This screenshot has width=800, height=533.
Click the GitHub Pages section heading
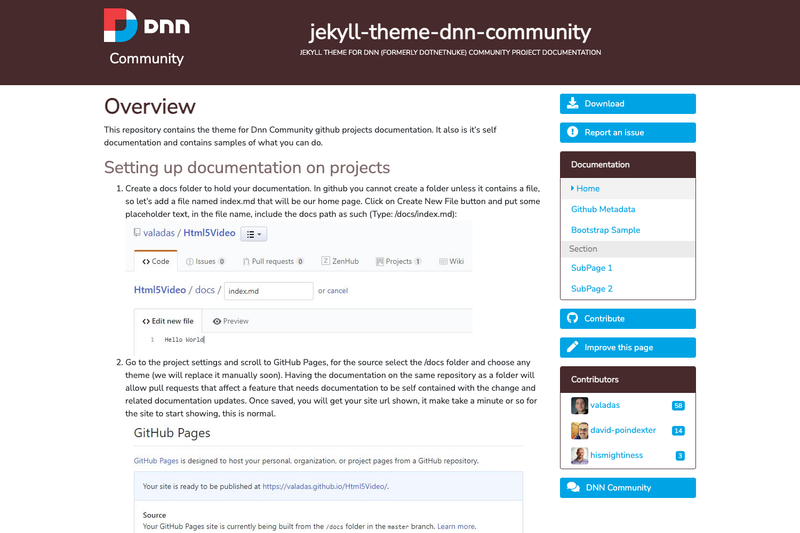click(x=172, y=433)
